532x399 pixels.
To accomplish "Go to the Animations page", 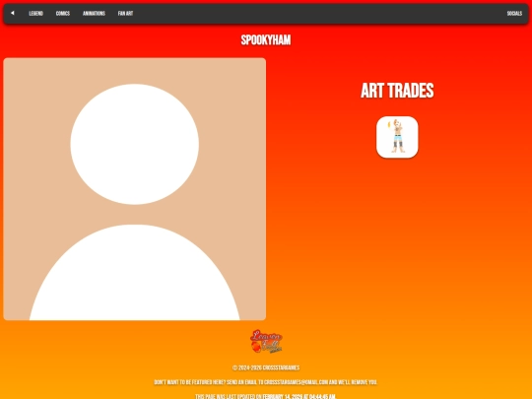I will (94, 14).
